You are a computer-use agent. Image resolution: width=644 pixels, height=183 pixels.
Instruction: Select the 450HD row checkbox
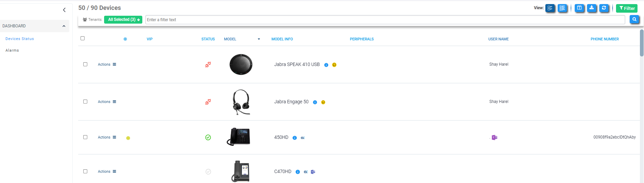click(x=85, y=137)
